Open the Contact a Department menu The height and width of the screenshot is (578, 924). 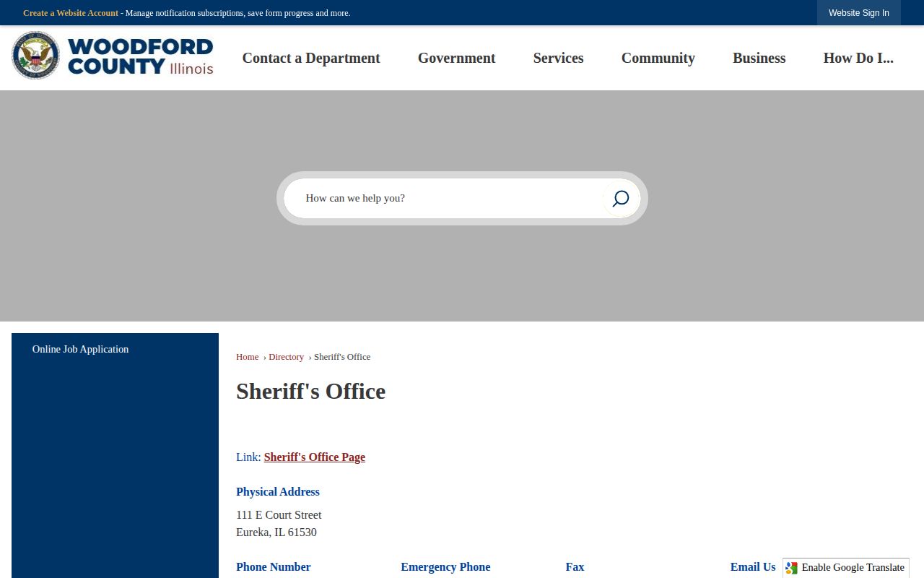(311, 58)
